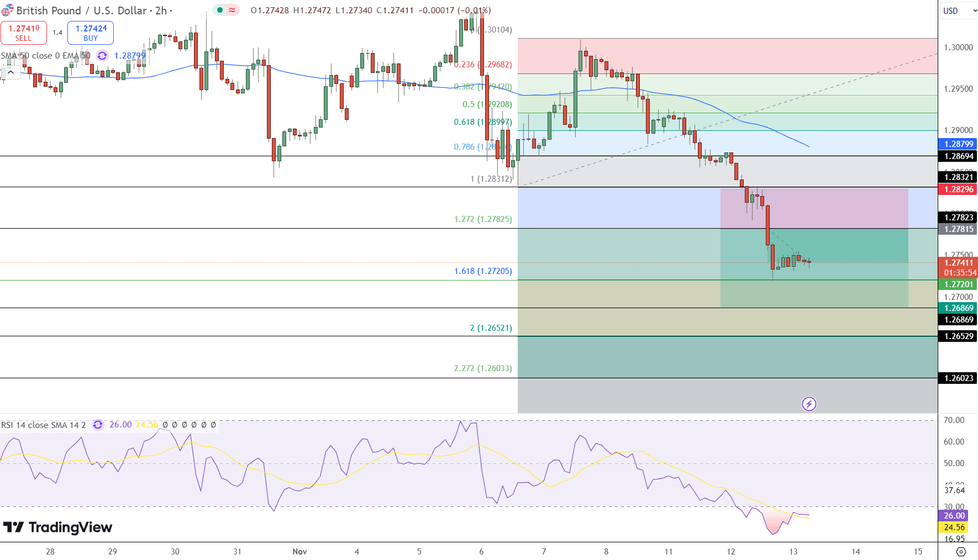This screenshot has height=560, width=978.
Task: Click date 13 on the time axis
Action: pyautogui.click(x=793, y=552)
